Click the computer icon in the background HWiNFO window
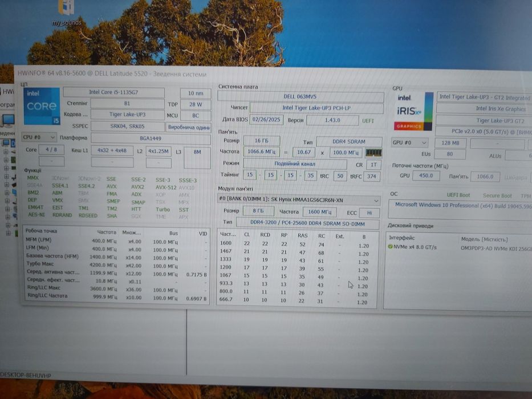 coord(7,121)
